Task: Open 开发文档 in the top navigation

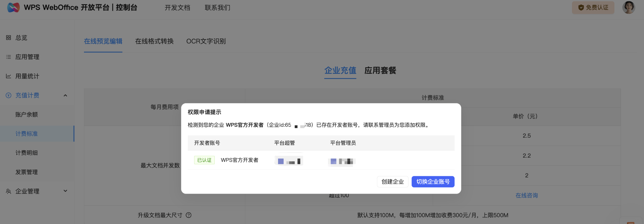Action: pyautogui.click(x=177, y=8)
